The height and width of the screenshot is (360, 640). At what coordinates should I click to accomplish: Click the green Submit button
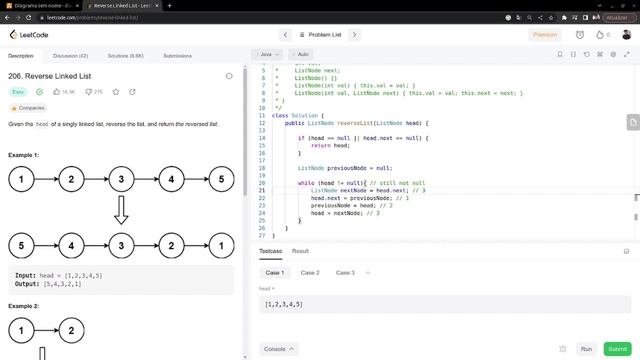(618, 349)
